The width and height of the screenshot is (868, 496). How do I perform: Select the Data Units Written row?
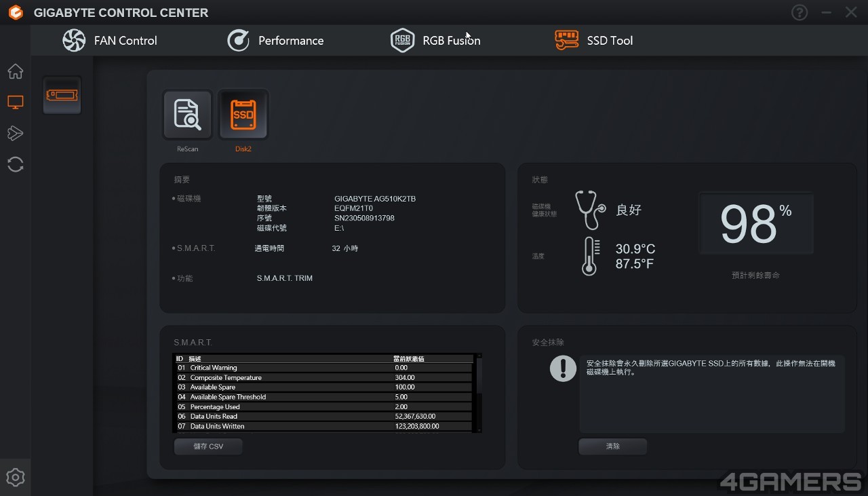pyautogui.click(x=324, y=426)
